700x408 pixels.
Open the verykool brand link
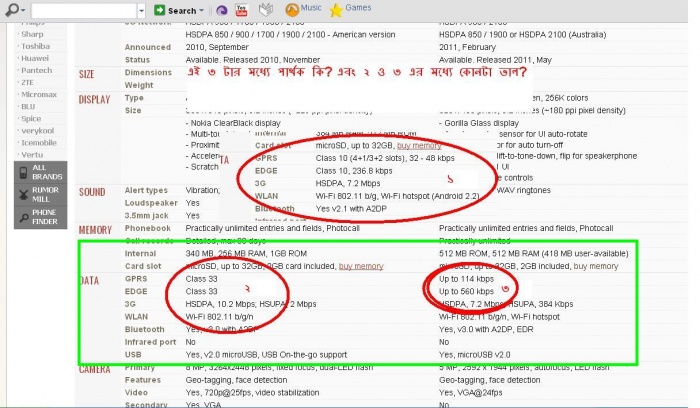[38, 131]
